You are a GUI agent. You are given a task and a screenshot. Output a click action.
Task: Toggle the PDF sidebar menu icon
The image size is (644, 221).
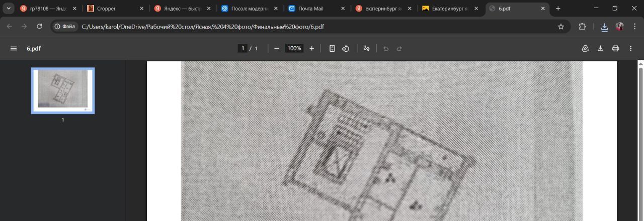tap(14, 48)
